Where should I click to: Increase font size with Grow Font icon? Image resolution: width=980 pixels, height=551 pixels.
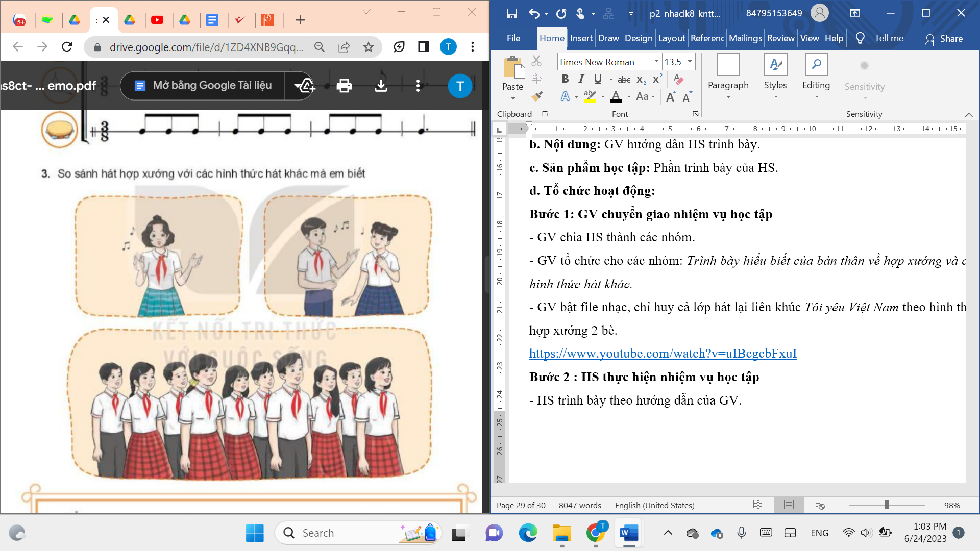671,97
